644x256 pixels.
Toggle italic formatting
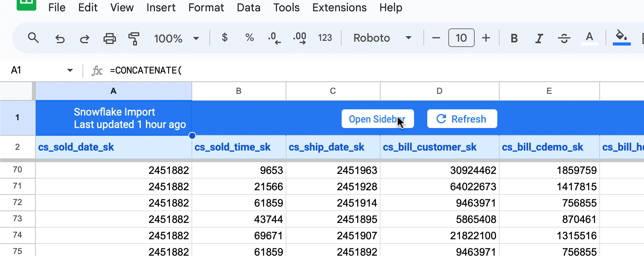[539, 38]
